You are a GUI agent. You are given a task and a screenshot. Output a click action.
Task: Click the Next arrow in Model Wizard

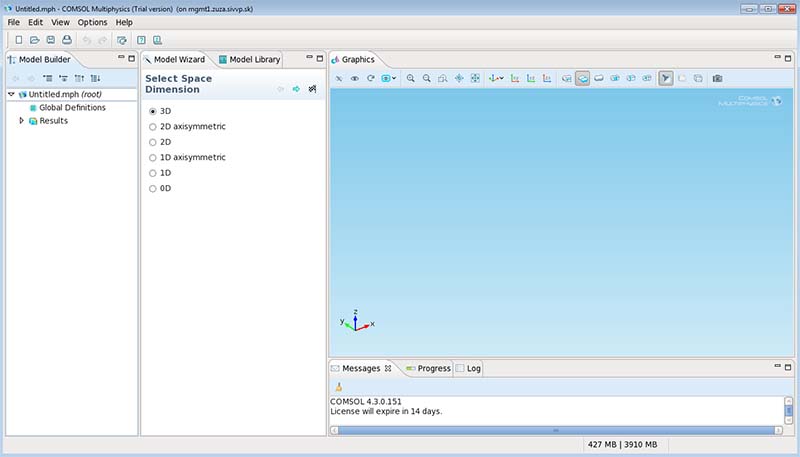(296, 90)
